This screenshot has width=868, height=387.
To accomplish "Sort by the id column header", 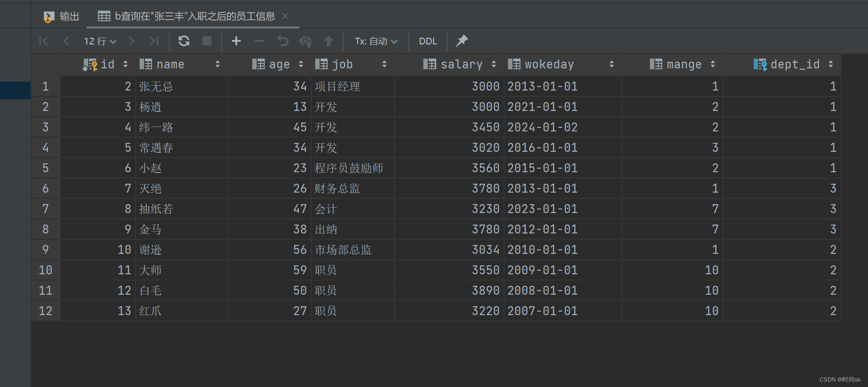I will coord(98,64).
